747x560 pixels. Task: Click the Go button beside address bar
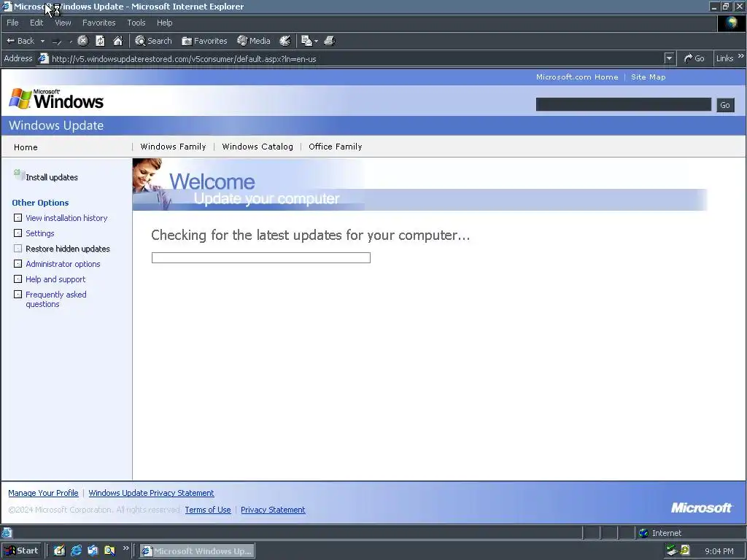[x=694, y=58]
